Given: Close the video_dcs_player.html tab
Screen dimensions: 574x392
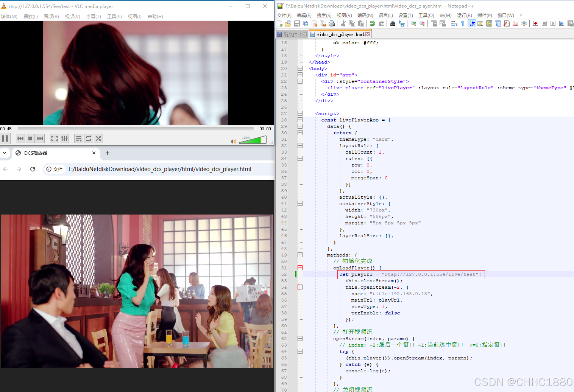Looking at the screenshot, I should pos(367,34).
